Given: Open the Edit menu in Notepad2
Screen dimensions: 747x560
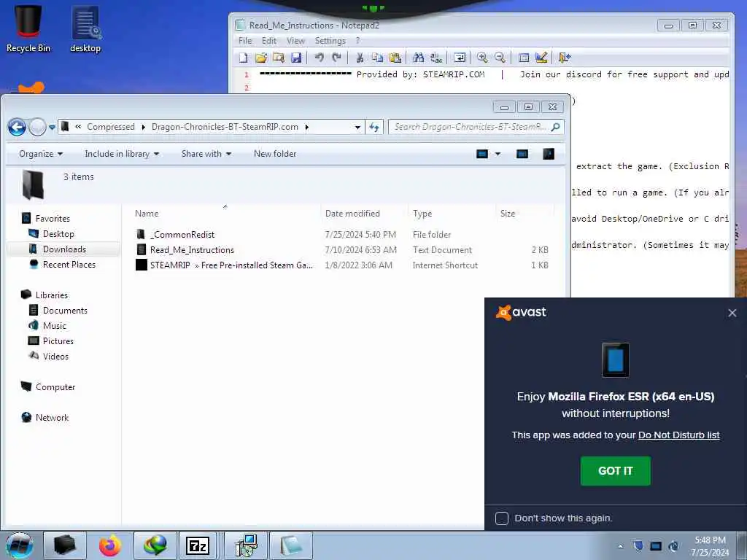Looking at the screenshot, I should click(x=269, y=41).
